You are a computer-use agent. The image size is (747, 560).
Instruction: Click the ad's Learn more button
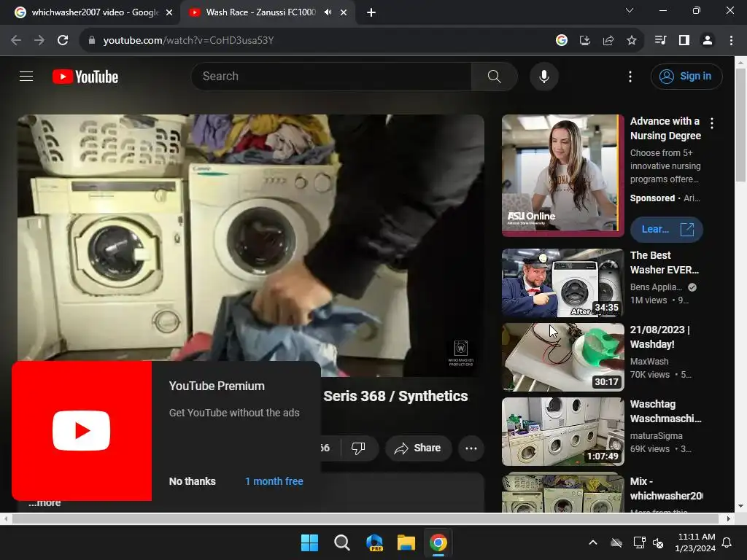click(x=667, y=229)
